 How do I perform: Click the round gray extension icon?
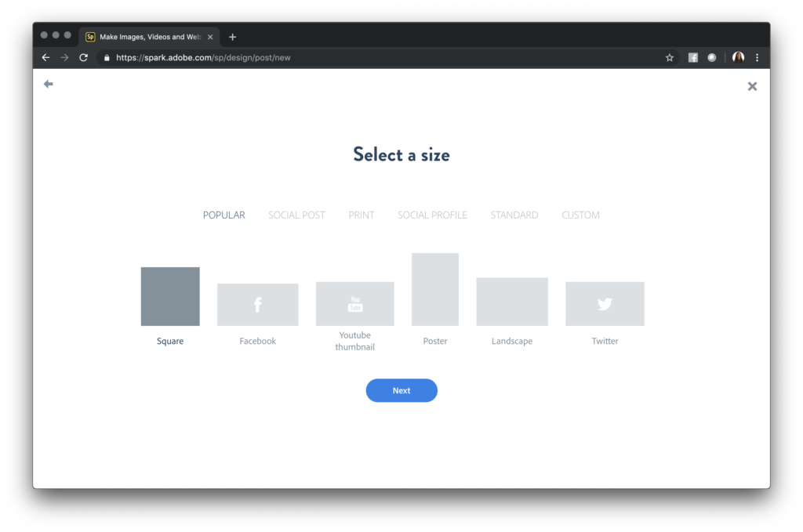click(x=712, y=58)
